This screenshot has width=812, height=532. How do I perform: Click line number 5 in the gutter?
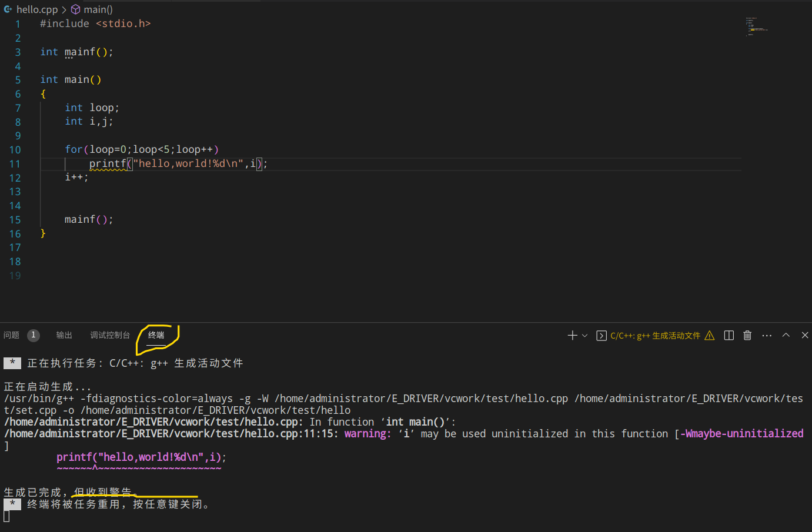(18, 80)
